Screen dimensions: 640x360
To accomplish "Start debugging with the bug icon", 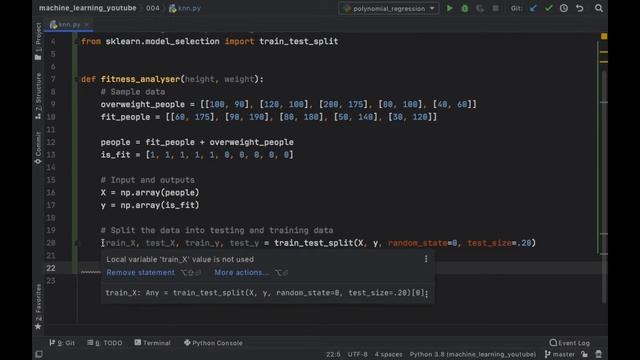I will (x=465, y=8).
